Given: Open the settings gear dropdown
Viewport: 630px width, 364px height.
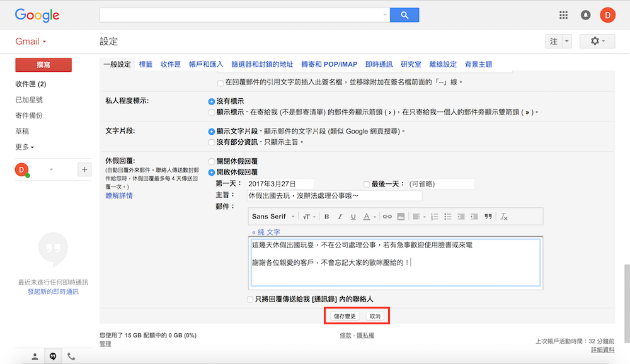Looking at the screenshot, I should (x=597, y=41).
